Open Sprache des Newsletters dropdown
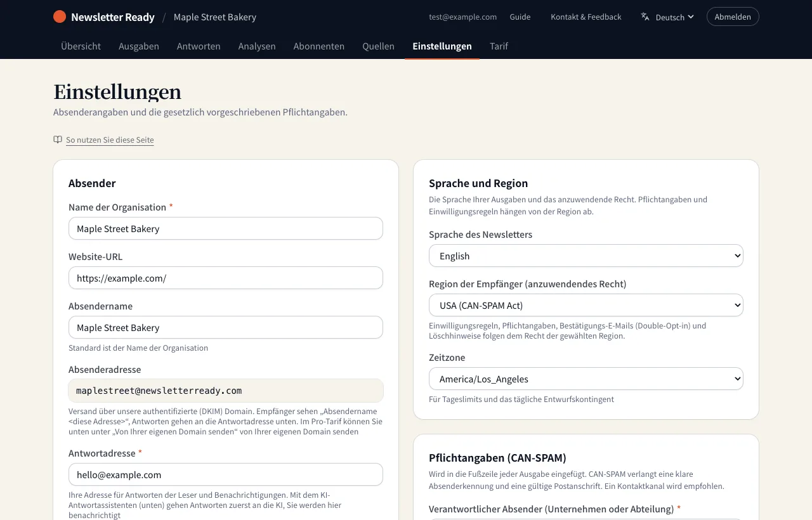 click(586, 256)
